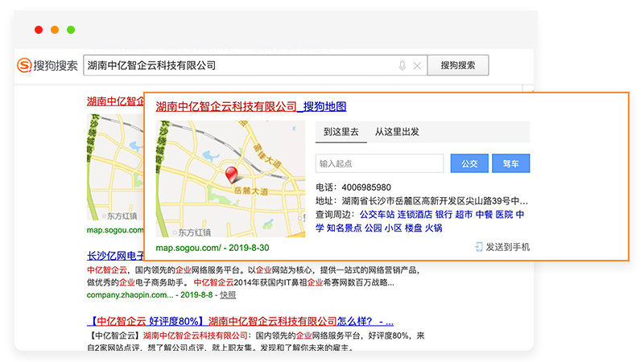This screenshot has width=644, height=362.
Task: Open 湖南中亿智企云科技有限公司_搜狗地图 link in popup
Action: [x=251, y=107]
